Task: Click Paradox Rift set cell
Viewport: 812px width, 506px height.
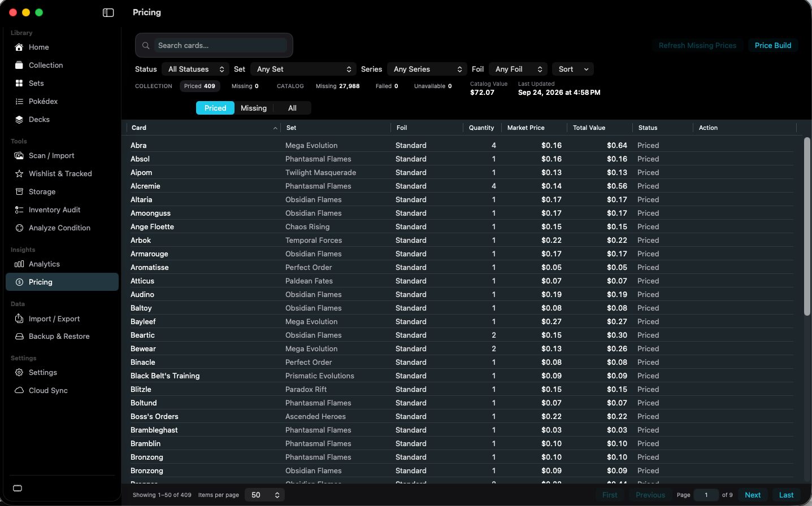Action: coord(306,389)
